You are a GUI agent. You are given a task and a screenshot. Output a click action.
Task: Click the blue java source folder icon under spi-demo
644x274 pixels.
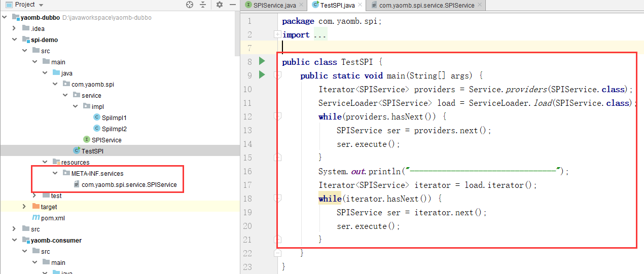coord(56,73)
